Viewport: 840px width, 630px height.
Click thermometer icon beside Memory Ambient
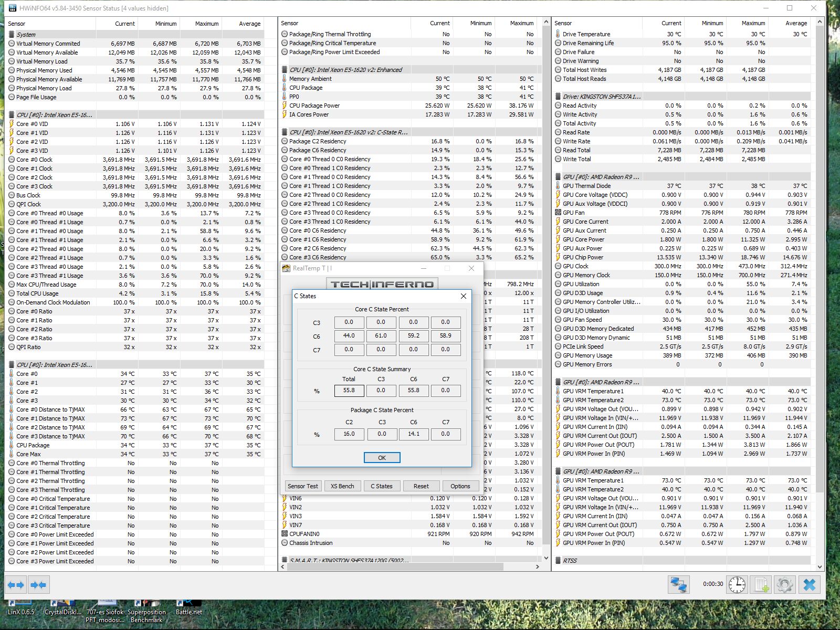(285, 79)
